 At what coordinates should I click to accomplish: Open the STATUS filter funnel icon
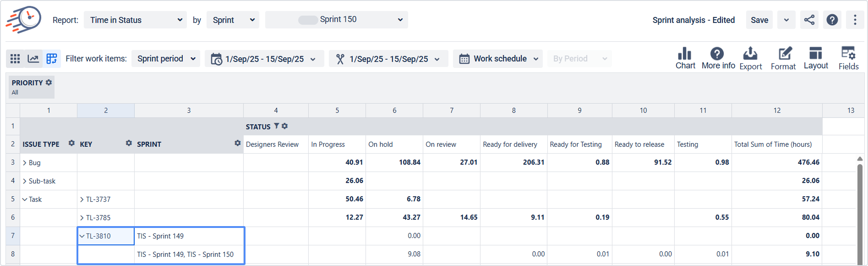click(x=277, y=126)
